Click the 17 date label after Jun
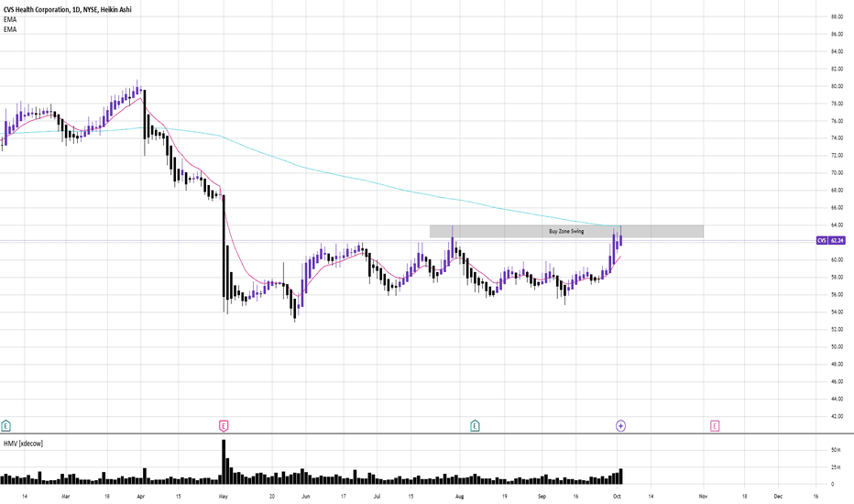This screenshot has width=854, height=504. click(x=343, y=497)
